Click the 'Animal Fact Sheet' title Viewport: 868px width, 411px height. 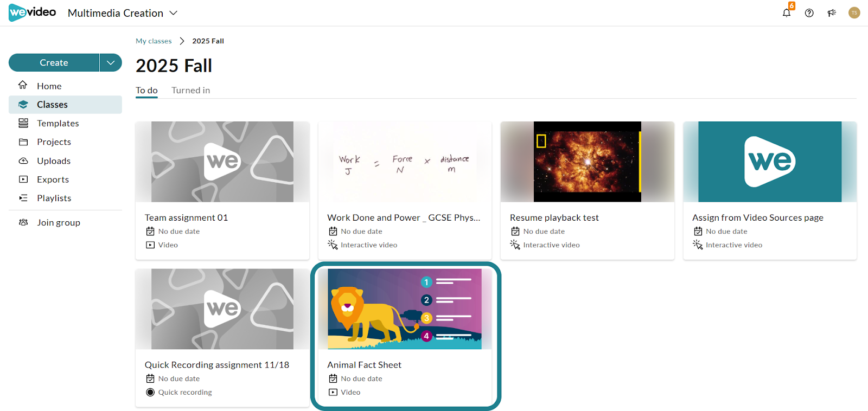tap(365, 365)
